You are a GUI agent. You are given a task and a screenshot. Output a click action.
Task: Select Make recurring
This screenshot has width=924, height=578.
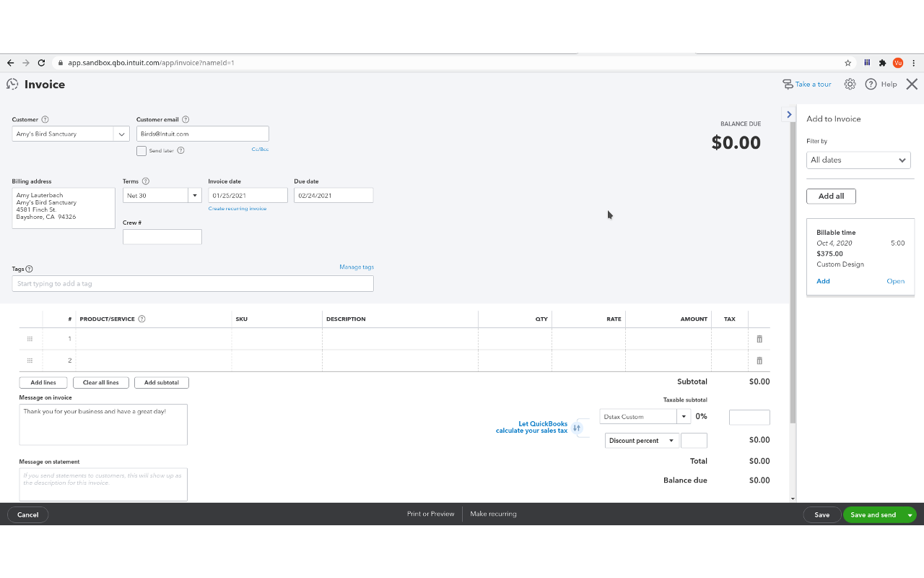(x=493, y=514)
